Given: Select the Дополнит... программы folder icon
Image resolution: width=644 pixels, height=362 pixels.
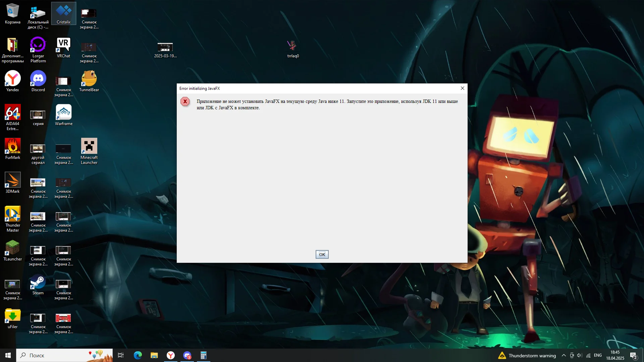Looking at the screenshot, I should point(13,50).
